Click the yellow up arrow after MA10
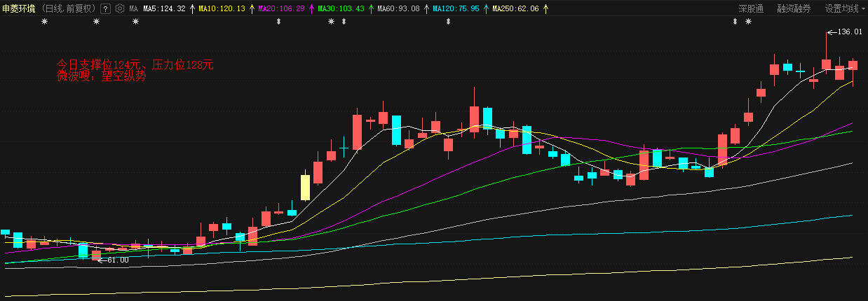This screenshot has height=301, width=868. (x=252, y=9)
